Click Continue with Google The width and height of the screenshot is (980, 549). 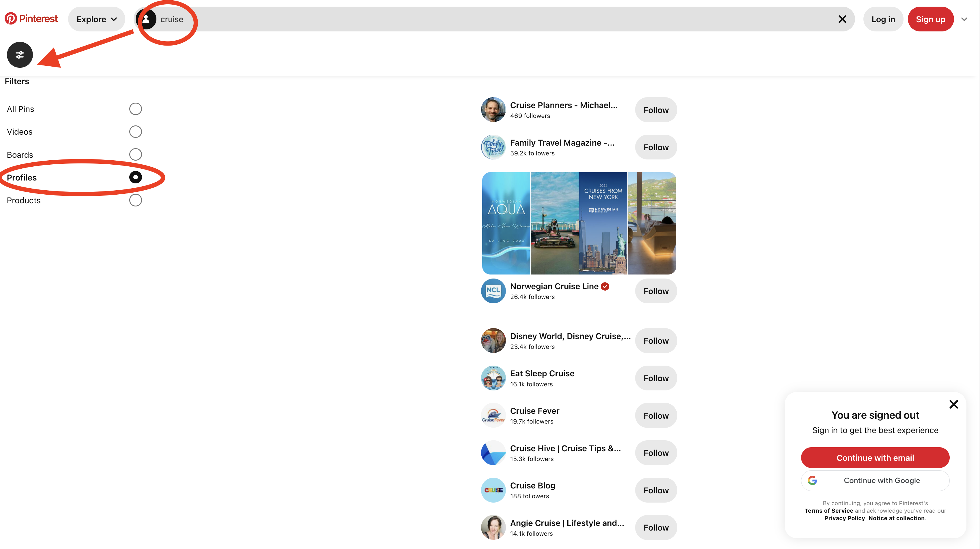click(875, 481)
